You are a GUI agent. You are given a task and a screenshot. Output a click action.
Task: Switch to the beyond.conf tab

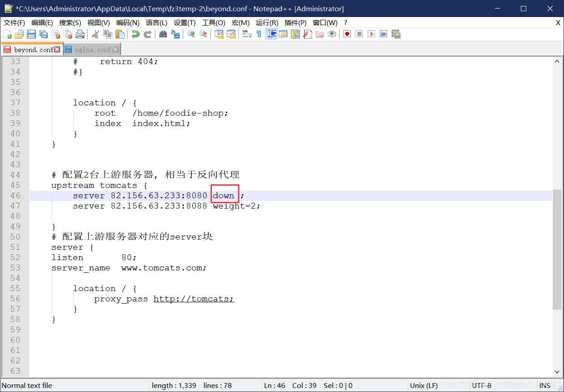click(x=31, y=49)
